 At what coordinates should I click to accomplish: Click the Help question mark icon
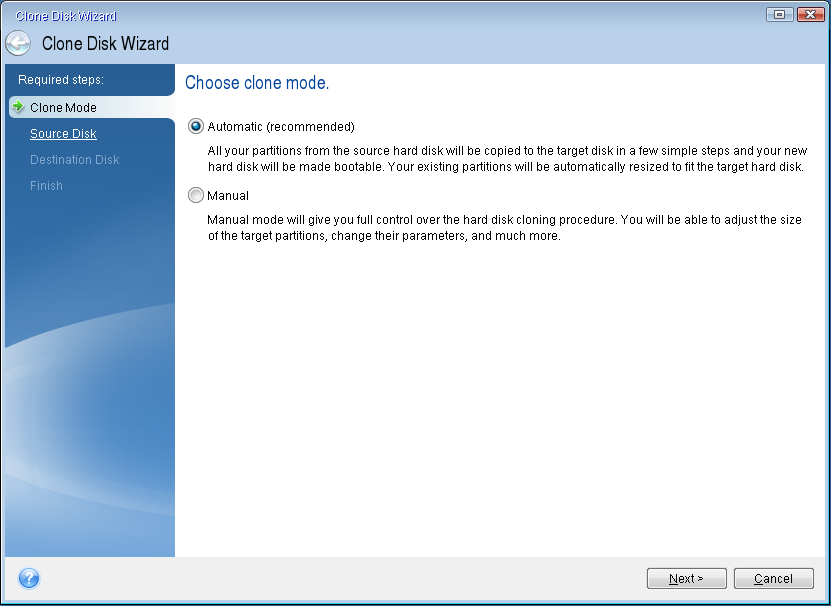click(x=29, y=578)
